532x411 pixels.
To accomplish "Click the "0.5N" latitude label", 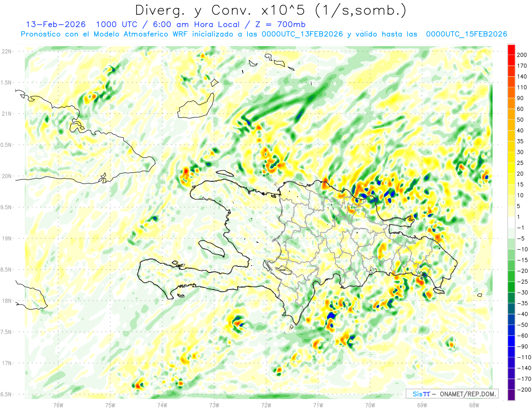I will 7,145.
